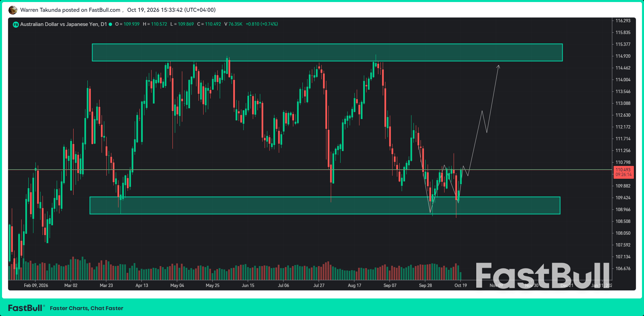Click the May 04 date axis label
Viewport: 644px width, 316px height.
point(177,285)
